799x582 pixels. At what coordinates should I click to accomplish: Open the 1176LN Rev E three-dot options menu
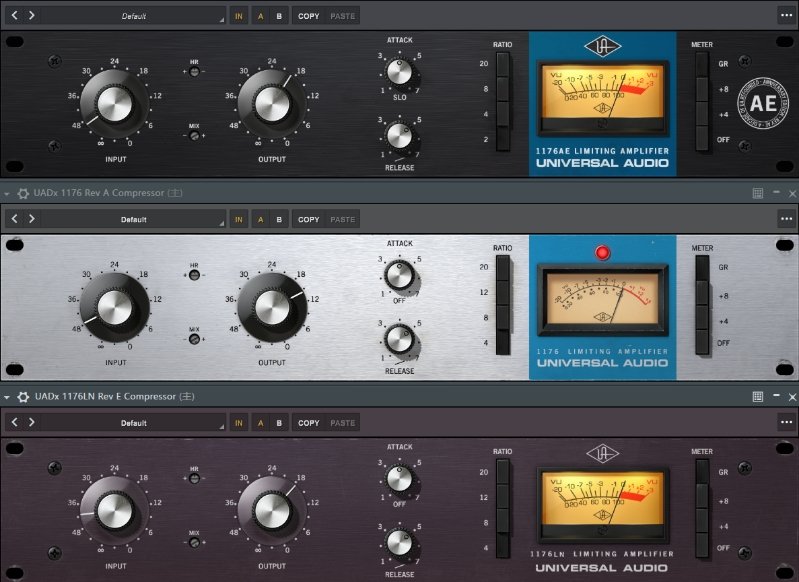coord(786,422)
